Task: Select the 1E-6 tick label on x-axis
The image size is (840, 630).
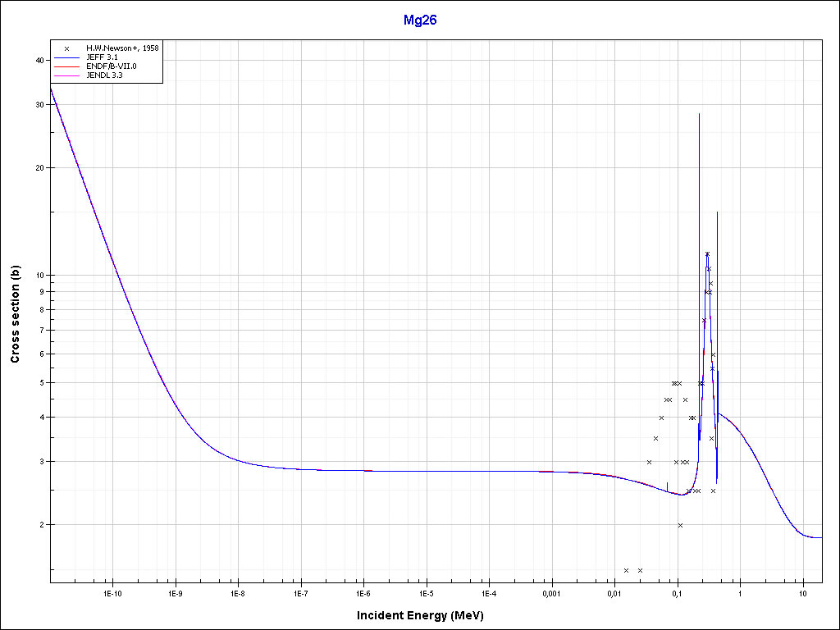Action: coord(363,592)
